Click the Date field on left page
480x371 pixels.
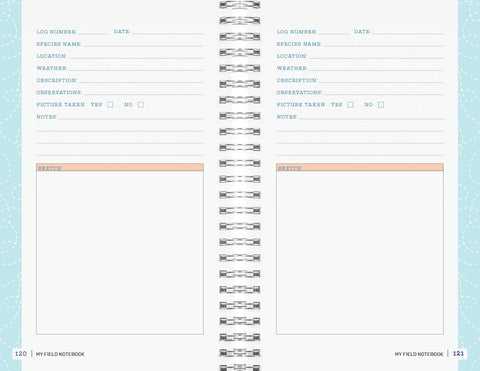point(168,32)
